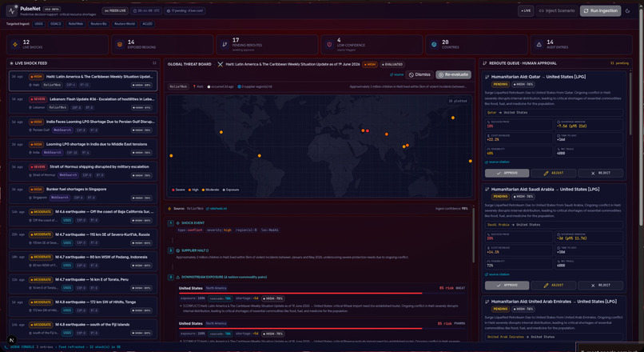644x352 pixels.
Task: Select the M 4.8 earthquake Hihifo, Tonga item
Action: tap(83, 306)
